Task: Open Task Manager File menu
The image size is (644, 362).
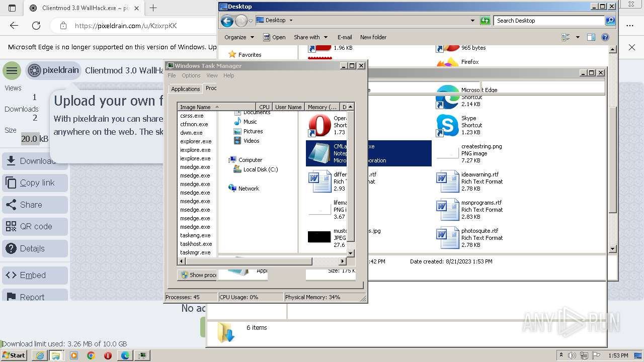Action: [172, 75]
